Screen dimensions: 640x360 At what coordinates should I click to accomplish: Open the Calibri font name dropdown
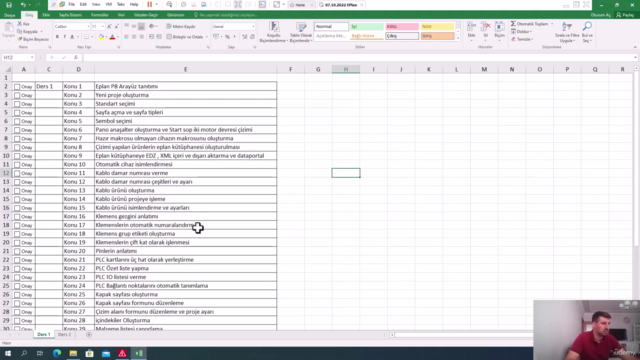coord(88,27)
